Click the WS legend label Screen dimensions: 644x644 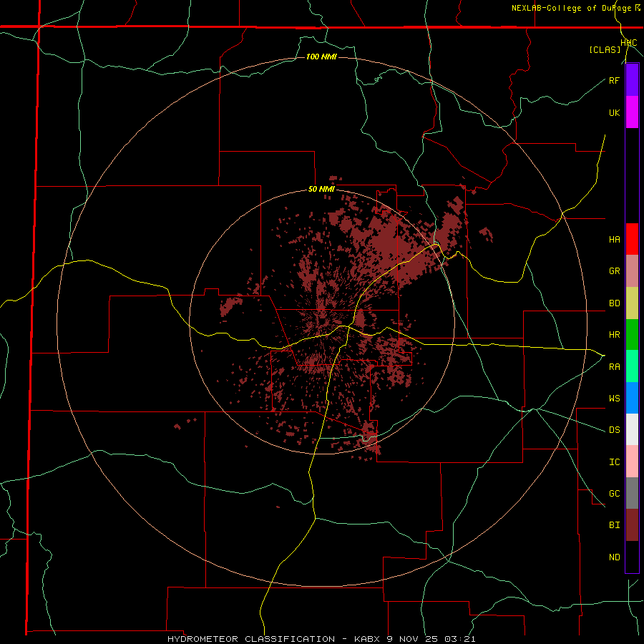(x=614, y=398)
